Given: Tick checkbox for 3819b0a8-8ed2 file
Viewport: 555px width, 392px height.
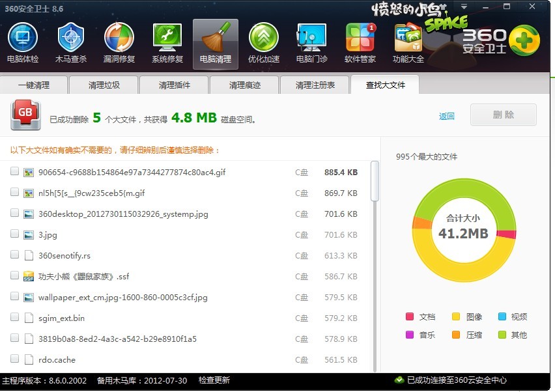Looking at the screenshot, I should [x=14, y=338].
